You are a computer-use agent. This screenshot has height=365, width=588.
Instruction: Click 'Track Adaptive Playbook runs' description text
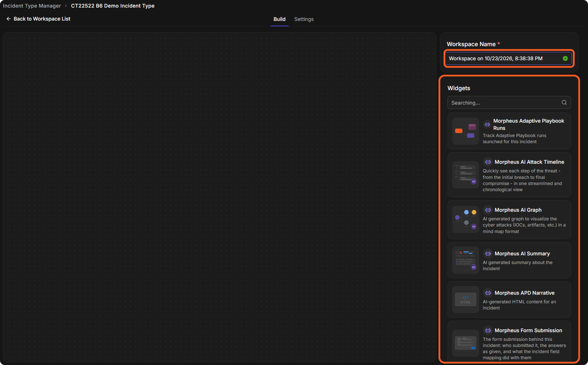514,138
